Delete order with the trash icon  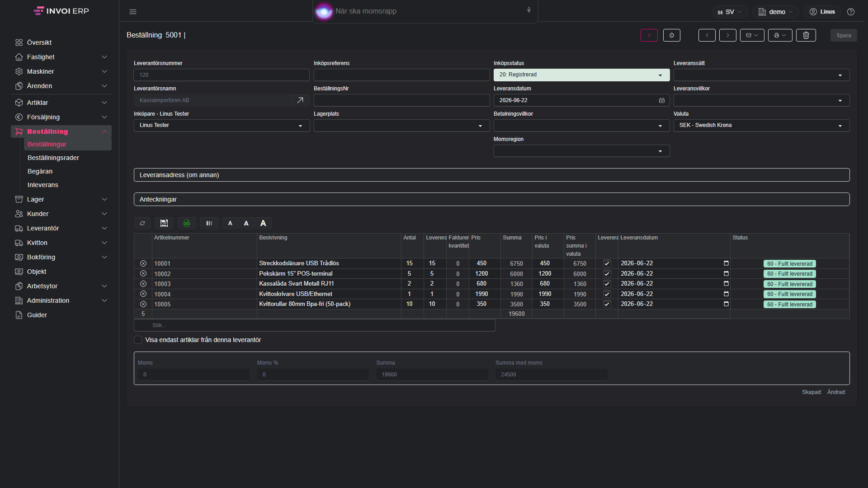coord(806,35)
